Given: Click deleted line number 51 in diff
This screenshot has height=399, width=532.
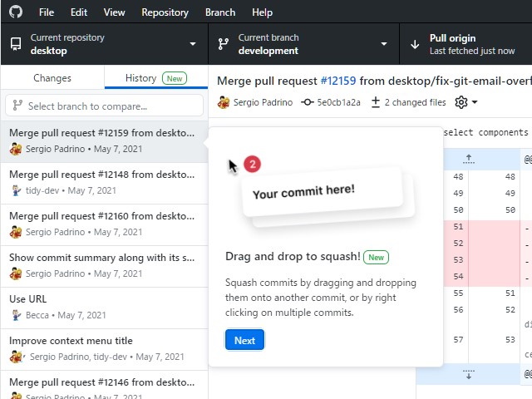Looking at the screenshot, I should [x=458, y=226].
